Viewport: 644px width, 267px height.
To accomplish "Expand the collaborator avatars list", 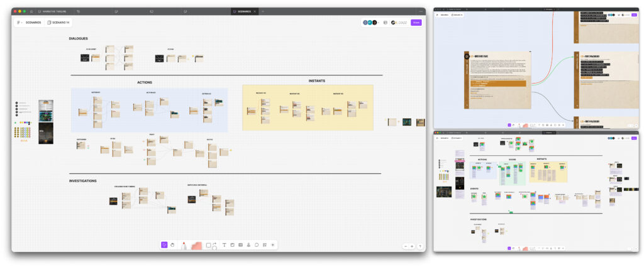I will coord(380,23).
